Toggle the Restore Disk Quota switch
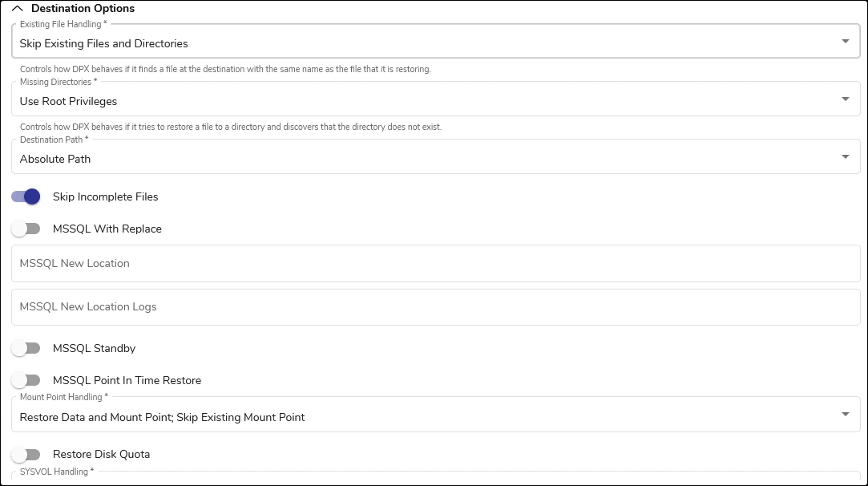Image resolution: width=868 pixels, height=486 pixels. [26, 454]
